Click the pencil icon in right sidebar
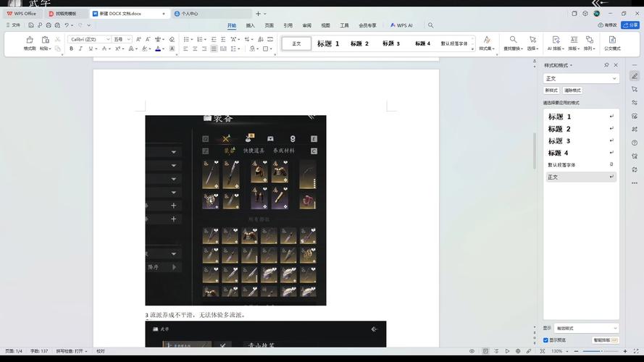 (635, 76)
